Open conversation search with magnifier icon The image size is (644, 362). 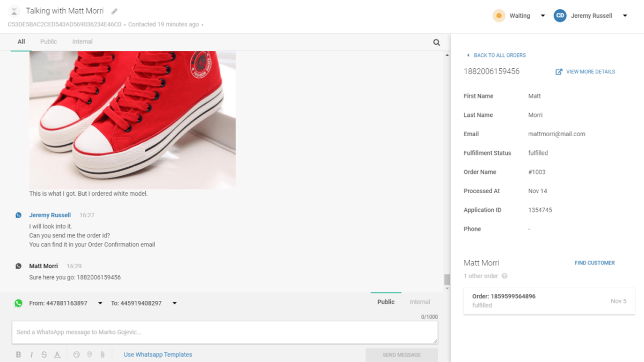(436, 42)
